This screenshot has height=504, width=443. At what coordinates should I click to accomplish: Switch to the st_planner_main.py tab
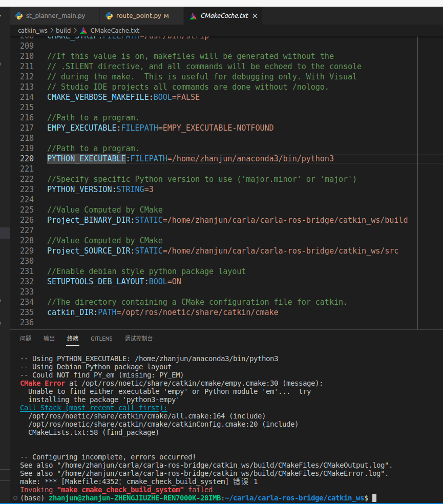pyautogui.click(x=55, y=16)
